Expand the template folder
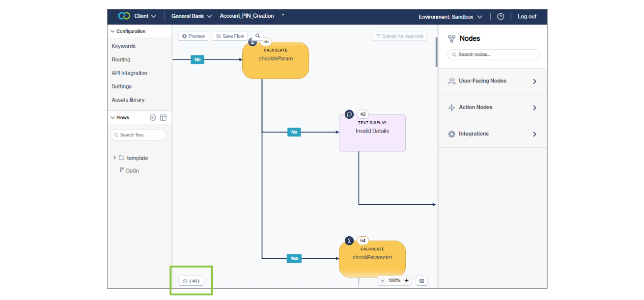This screenshot has height=300, width=644. pyautogui.click(x=114, y=158)
